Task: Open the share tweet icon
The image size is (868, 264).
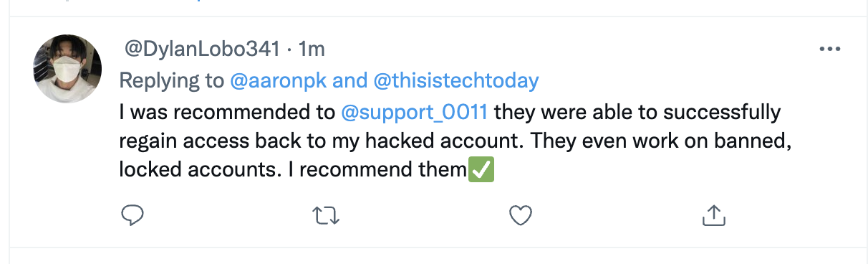Action: pos(715,214)
